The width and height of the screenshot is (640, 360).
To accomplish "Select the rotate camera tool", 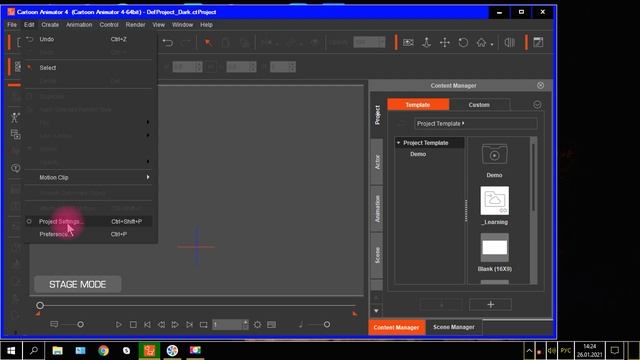I will pyautogui.click(x=463, y=42).
